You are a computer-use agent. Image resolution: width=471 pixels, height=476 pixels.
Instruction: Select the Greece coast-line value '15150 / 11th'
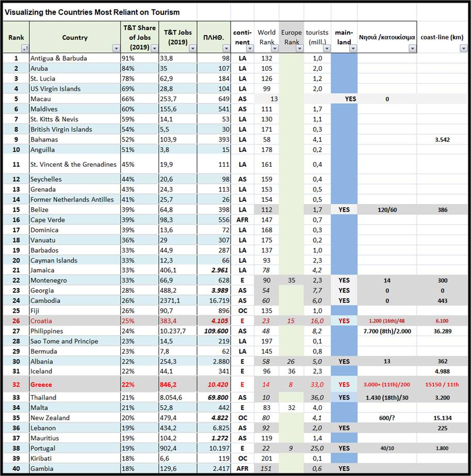click(442, 385)
